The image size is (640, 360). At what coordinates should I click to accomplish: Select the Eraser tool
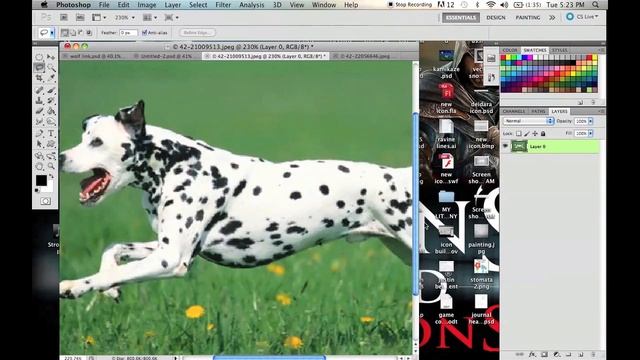(x=39, y=111)
